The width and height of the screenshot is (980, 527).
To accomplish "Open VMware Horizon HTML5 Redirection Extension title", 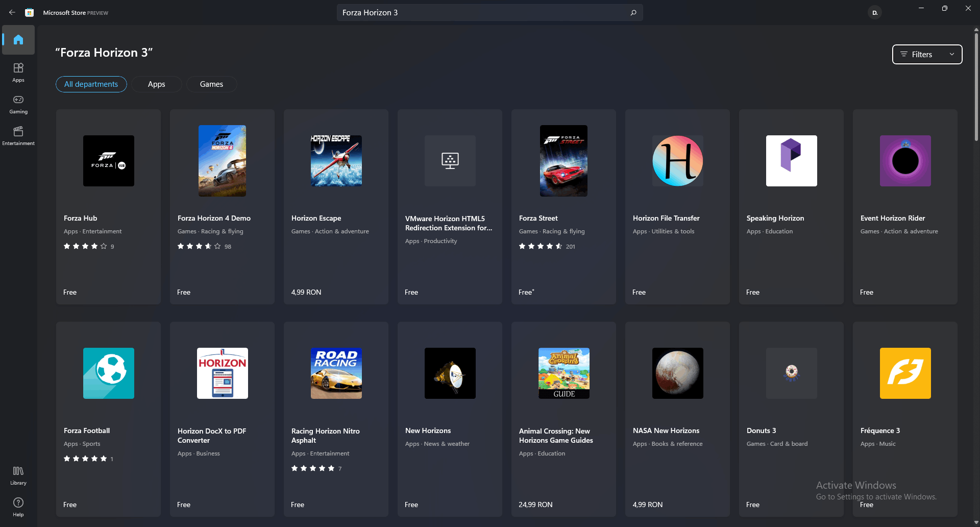I will point(449,223).
